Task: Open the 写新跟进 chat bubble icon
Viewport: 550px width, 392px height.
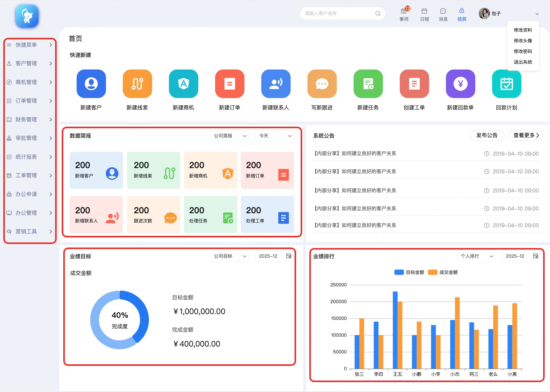Action: point(322,84)
